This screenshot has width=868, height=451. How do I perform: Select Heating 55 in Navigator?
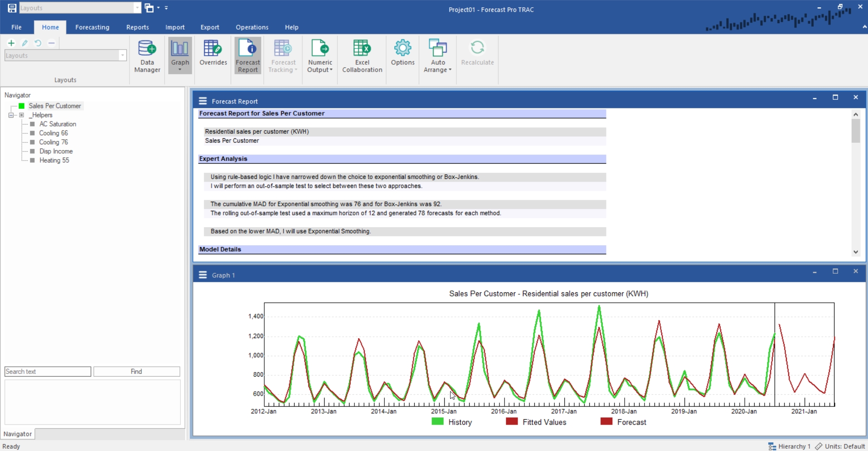(54, 160)
